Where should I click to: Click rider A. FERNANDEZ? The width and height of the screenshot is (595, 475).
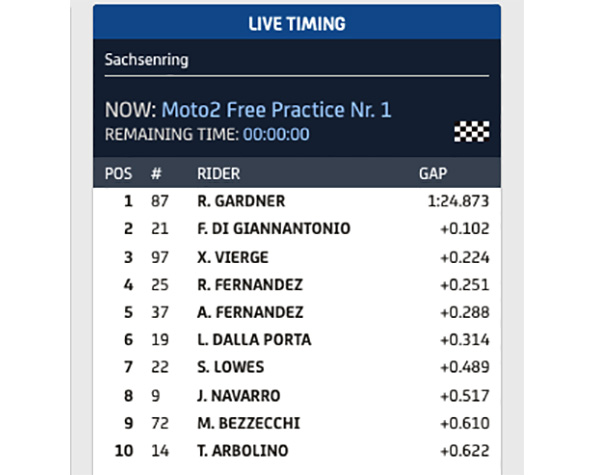[x=250, y=313]
